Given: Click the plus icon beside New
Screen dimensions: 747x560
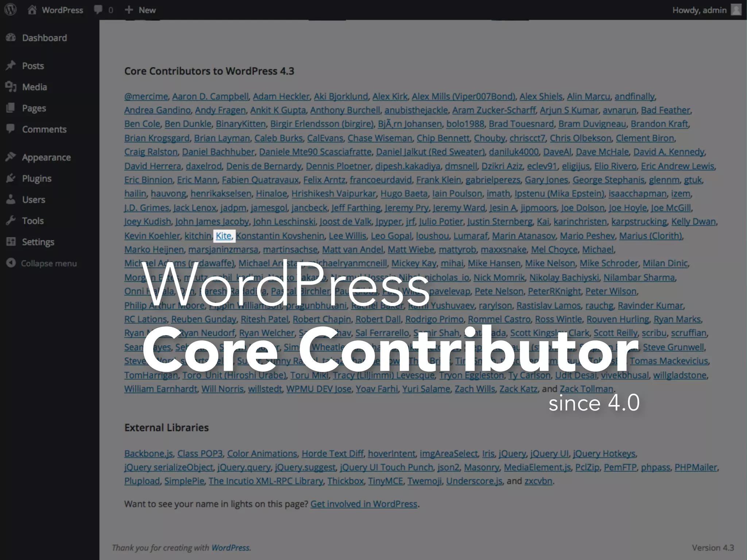Looking at the screenshot, I should (x=129, y=10).
